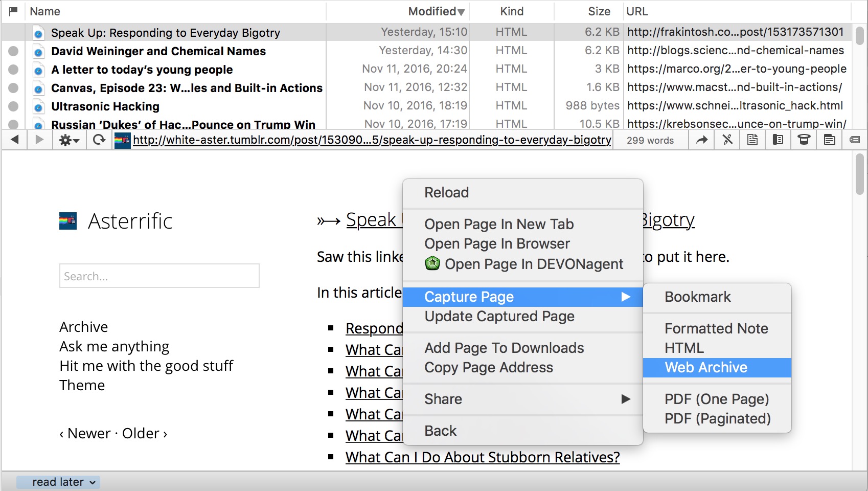Go back using the left arrow button
868x491 pixels.
[x=15, y=140]
